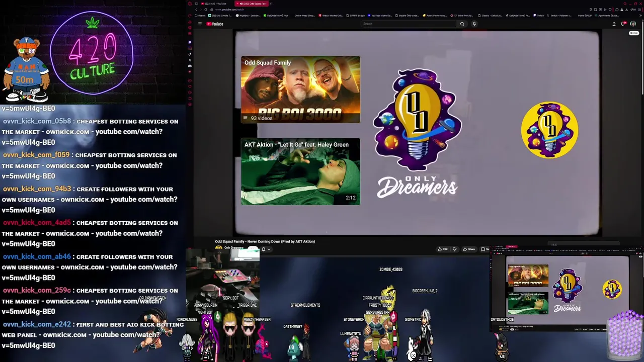Screen dimensions: 644x362
Task: Open Twitch in browser sidebar
Action: (190, 42)
